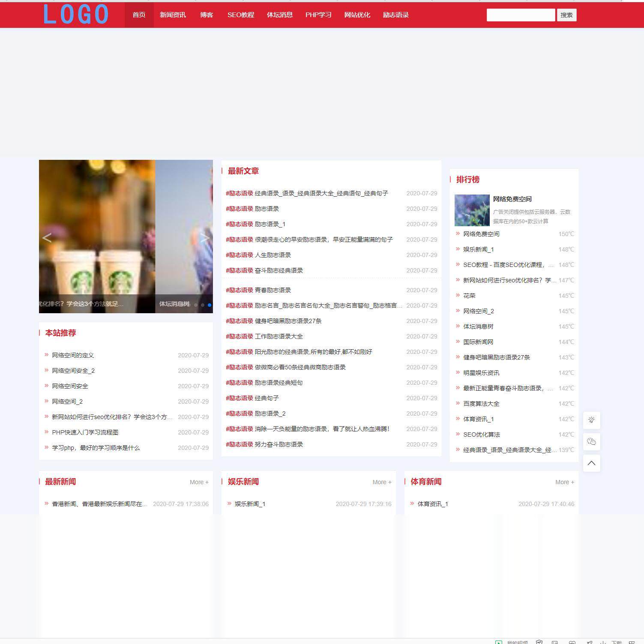The width and height of the screenshot is (644, 644).
Task: Open the 百度算法大全 ranking entry
Action: [481, 404]
